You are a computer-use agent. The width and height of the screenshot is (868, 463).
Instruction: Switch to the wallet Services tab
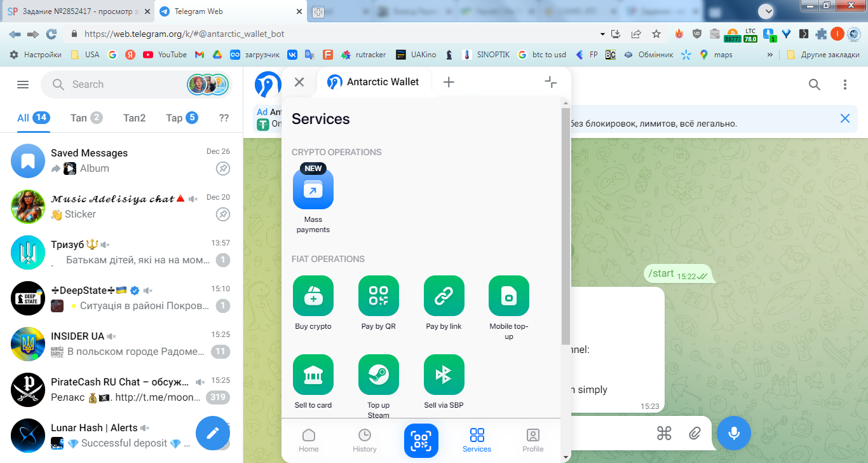(477, 440)
